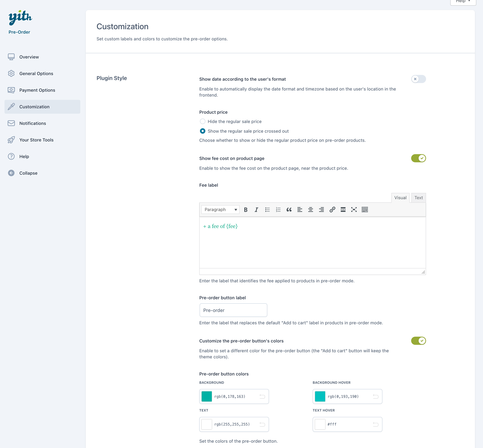Screen dimensions: 483x448
Task: Go to the Notifications section
Action: click(x=32, y=123)
